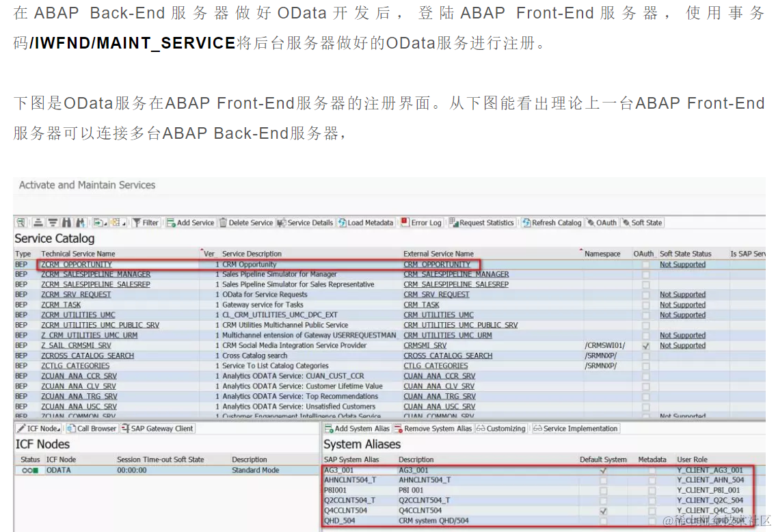Sort the catalog in ascending order
This screenshot has width=776, height=532.
tap(38, 223)
